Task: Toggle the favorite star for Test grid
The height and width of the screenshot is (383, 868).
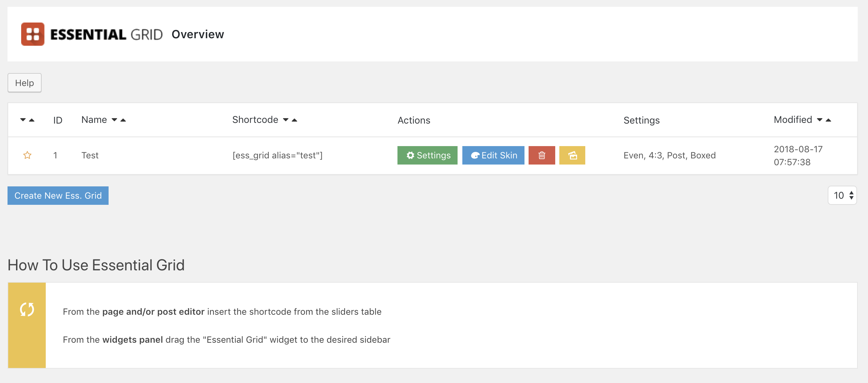Action: (x=27, y=155)
